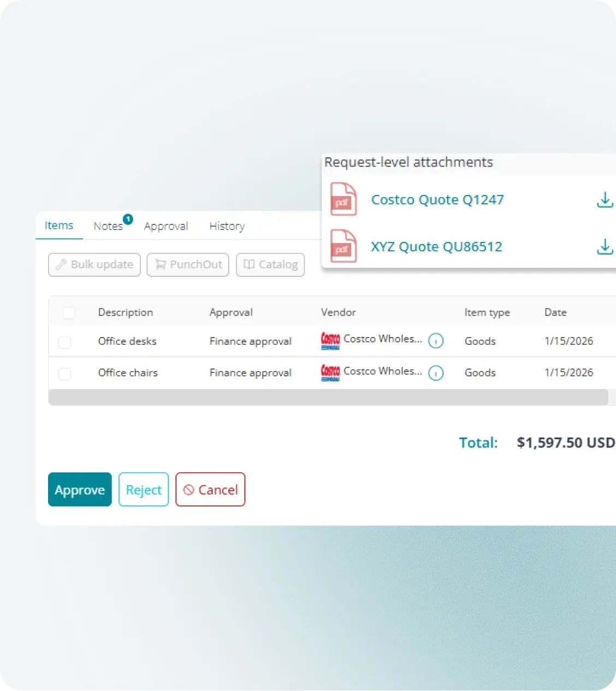
Task: Open the XYZ Quote QU86512 link
Action: [437, 246]
